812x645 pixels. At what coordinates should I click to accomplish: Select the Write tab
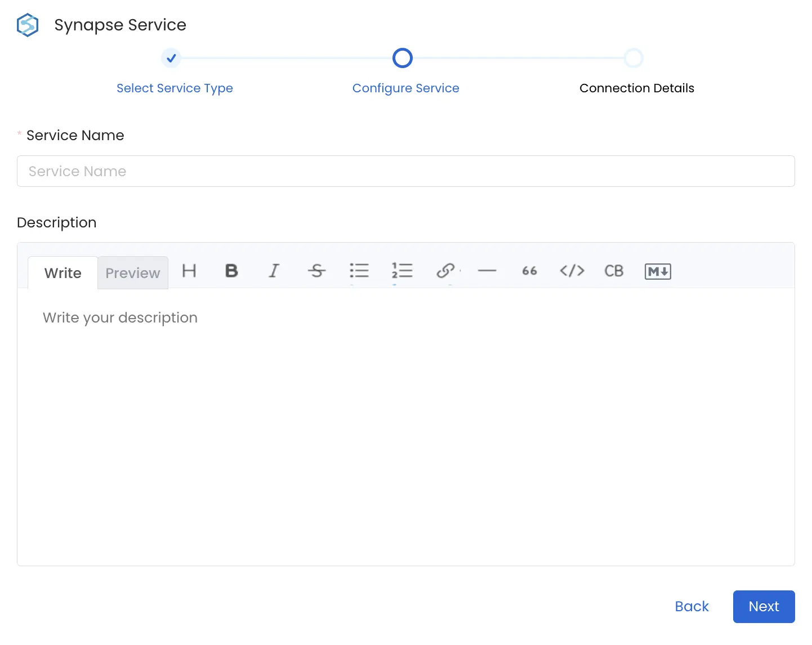point(63,272)
